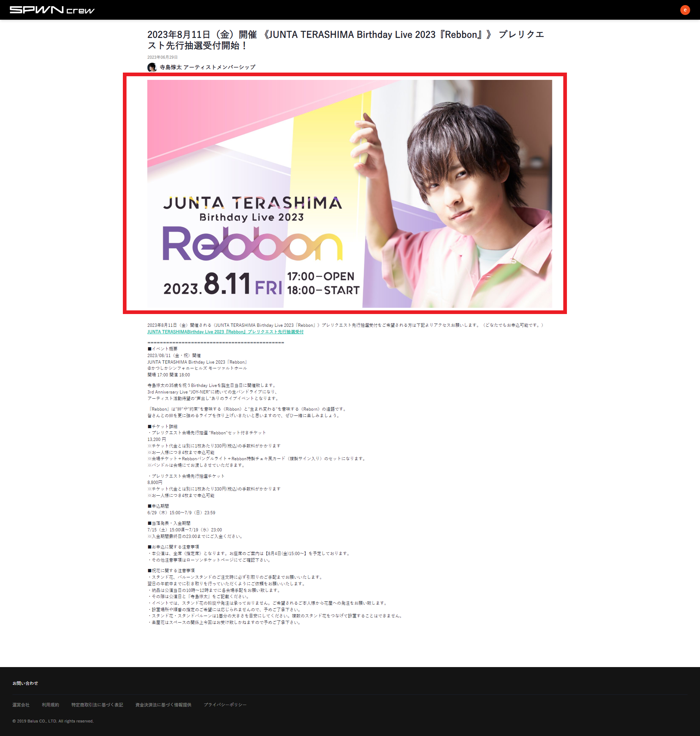This screenshot has width=700, height=736.
Task: Click the イベント概要 section heading
Action: point(162,349)
